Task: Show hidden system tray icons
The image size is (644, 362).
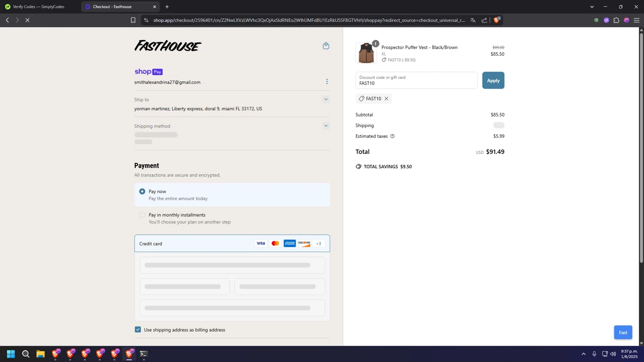Action: (x=583, y=354)
